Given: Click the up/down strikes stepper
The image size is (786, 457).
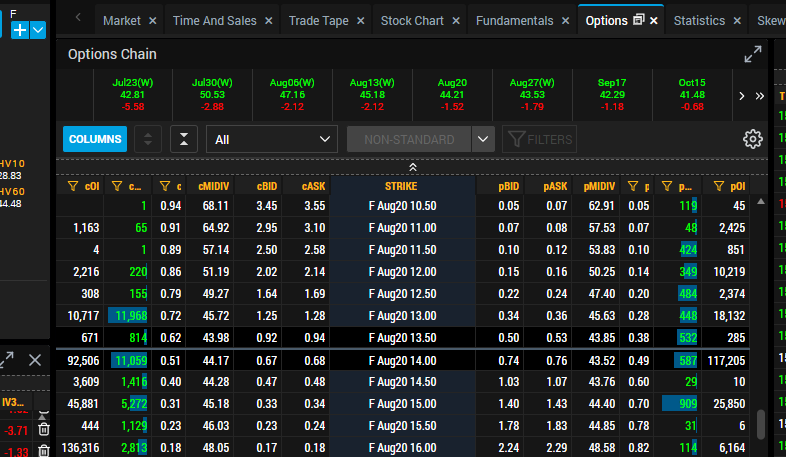Looking at the screenshot, I should 148,139.
